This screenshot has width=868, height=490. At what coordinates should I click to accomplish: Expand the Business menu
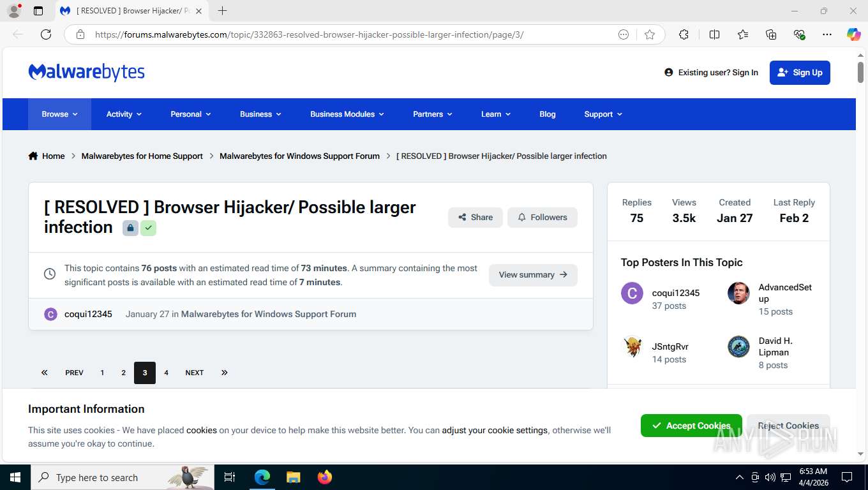[260, 114]
